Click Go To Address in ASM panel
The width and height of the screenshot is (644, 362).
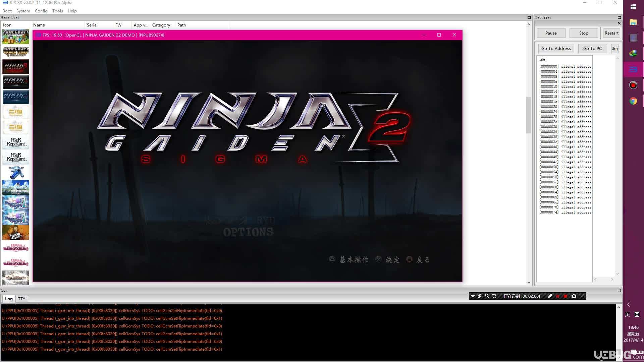coord(556,48)
